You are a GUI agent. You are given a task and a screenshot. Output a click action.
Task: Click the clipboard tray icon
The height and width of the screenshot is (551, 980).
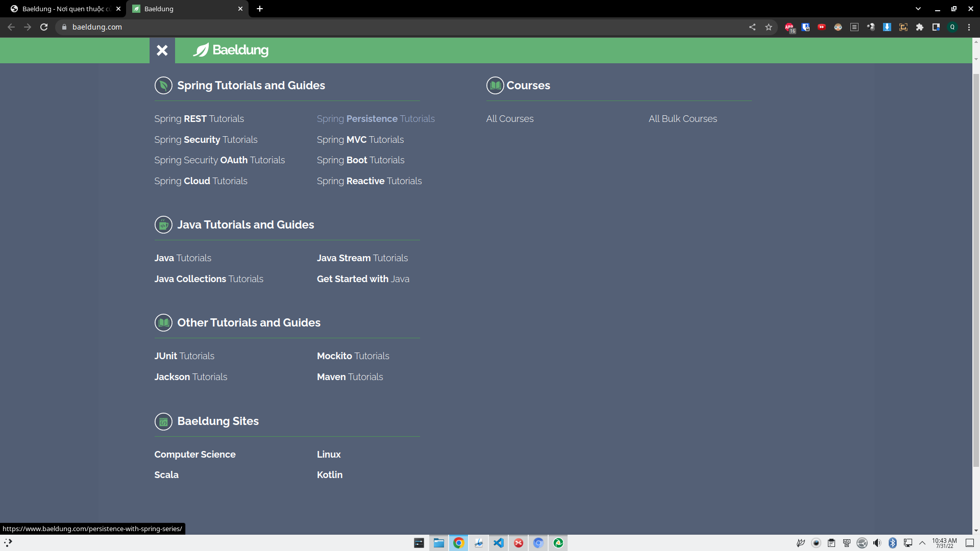[x=831, y=543]
